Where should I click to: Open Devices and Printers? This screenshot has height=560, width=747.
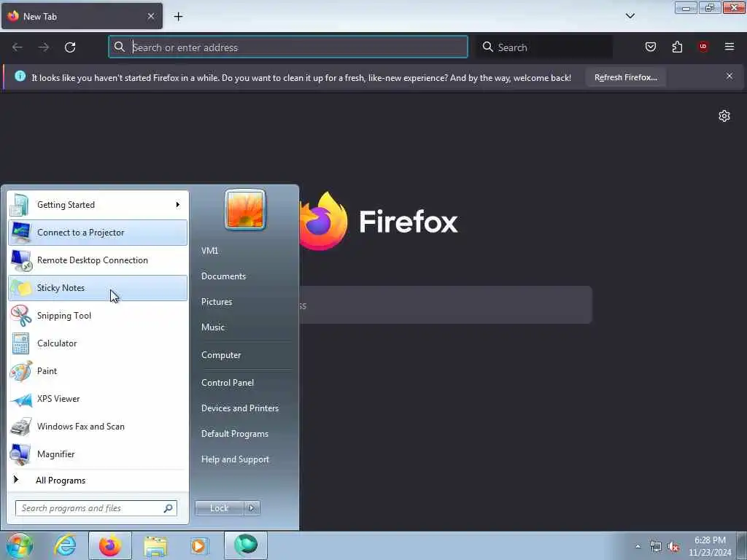(x=239, y=408)
